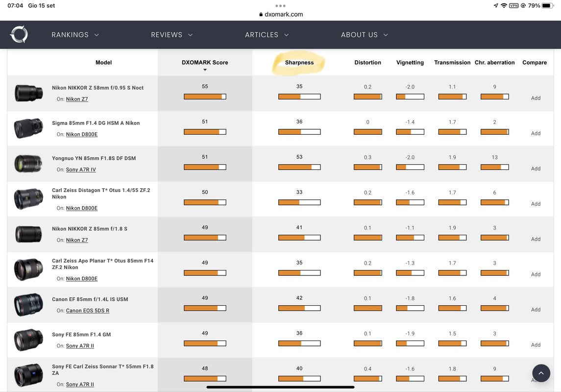The width and height of the screenshot is (561, 392).
Task: Click the Nikon NIKKOR Z 58mm Noct model name
Action: tap(98, 88)
